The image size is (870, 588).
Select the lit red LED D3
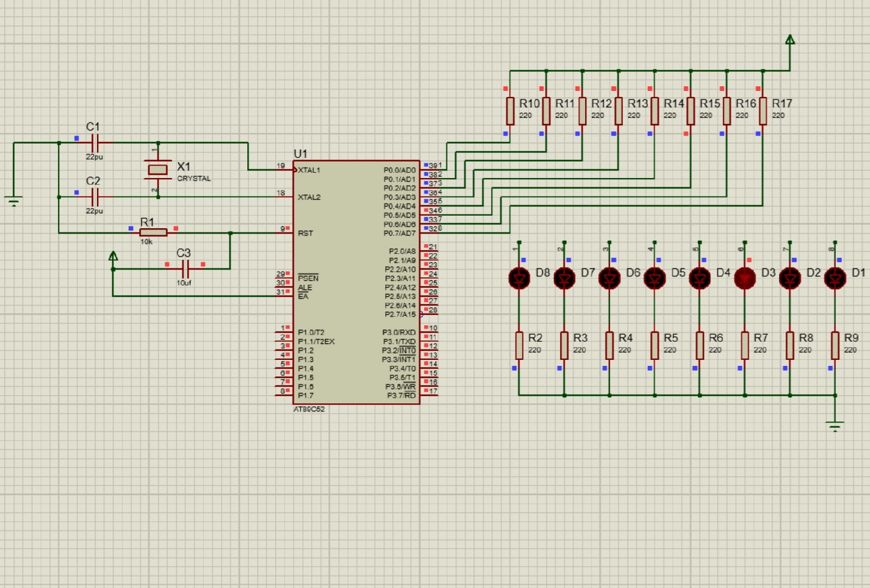pyautogui.click(x=745, y=279)
